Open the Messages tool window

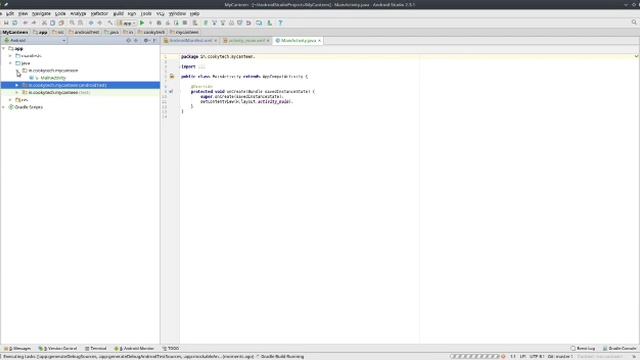[x=18, y=349]
